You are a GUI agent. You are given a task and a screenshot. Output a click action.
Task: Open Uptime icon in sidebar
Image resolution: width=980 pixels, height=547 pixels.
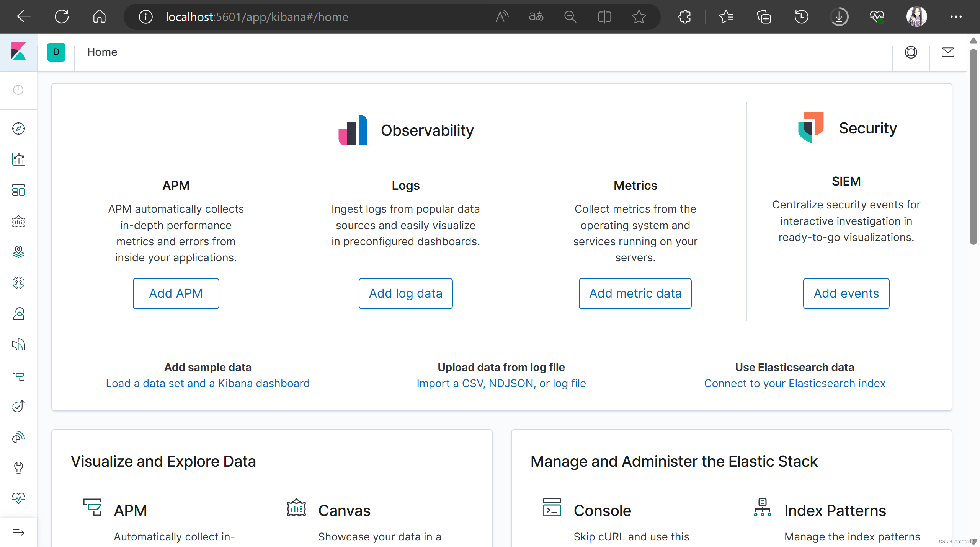click(x=18, y=406)
